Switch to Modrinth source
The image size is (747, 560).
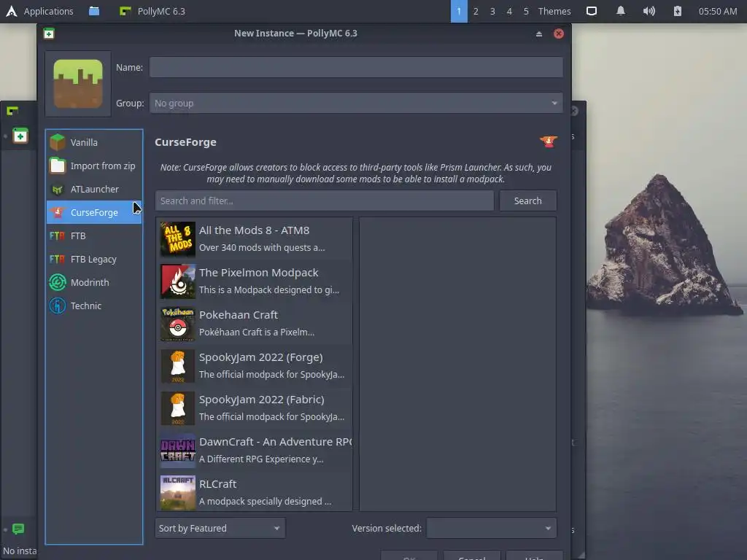[94, 282]
